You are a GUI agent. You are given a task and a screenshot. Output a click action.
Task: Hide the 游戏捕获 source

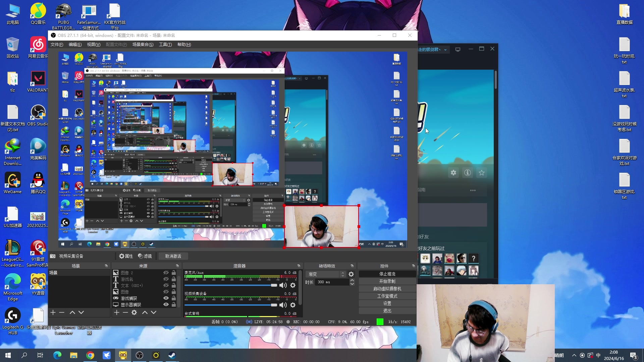click(x=166, y=298)
